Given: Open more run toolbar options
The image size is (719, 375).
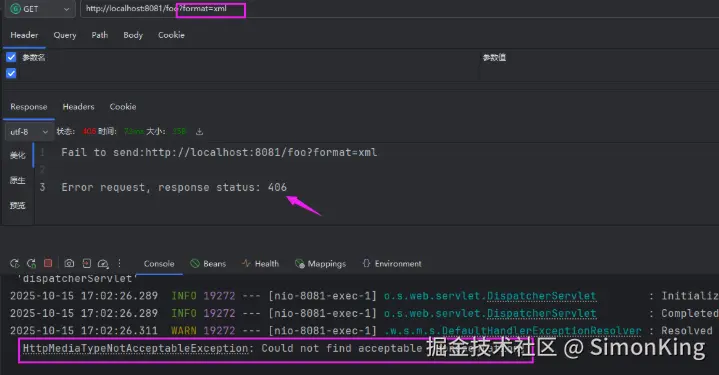Looking at the screenshot, I should [x=119, y=263].
